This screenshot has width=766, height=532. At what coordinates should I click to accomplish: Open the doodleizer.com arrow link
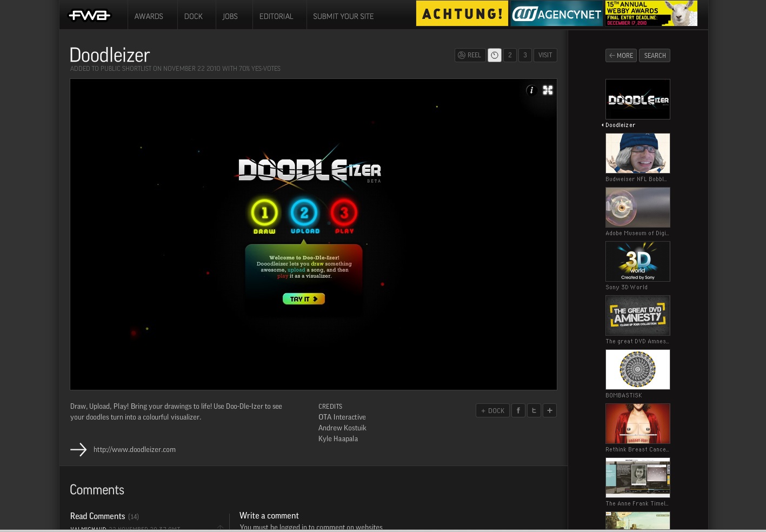pyautogui.click(x=78, y=450)
